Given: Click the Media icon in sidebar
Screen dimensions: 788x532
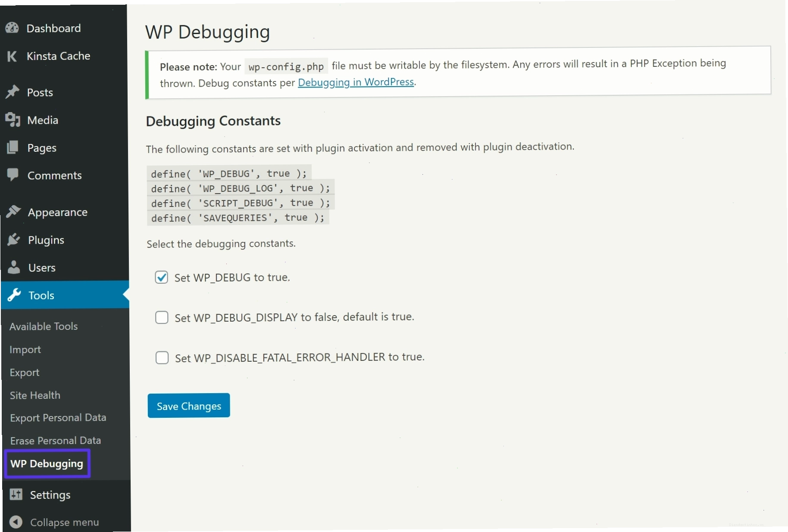Looking at the screenshot, I should tap(13, 120).
